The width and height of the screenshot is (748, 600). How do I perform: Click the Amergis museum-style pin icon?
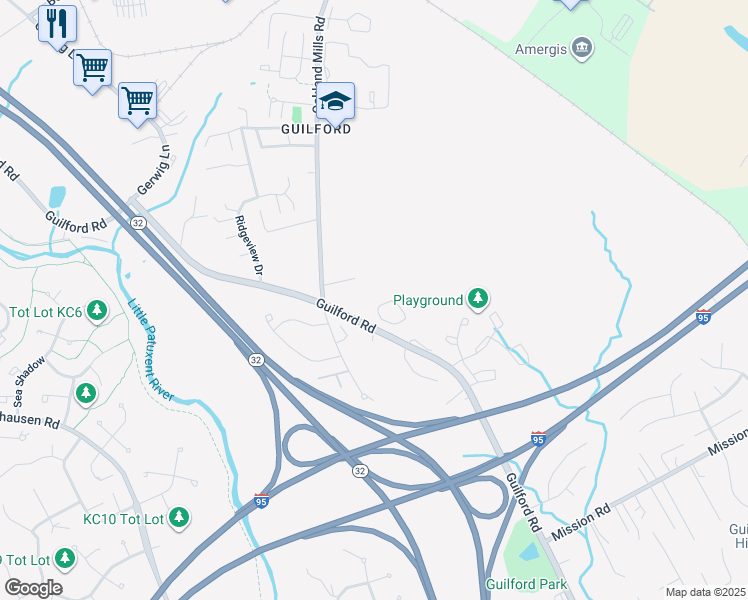click(582, 49)
